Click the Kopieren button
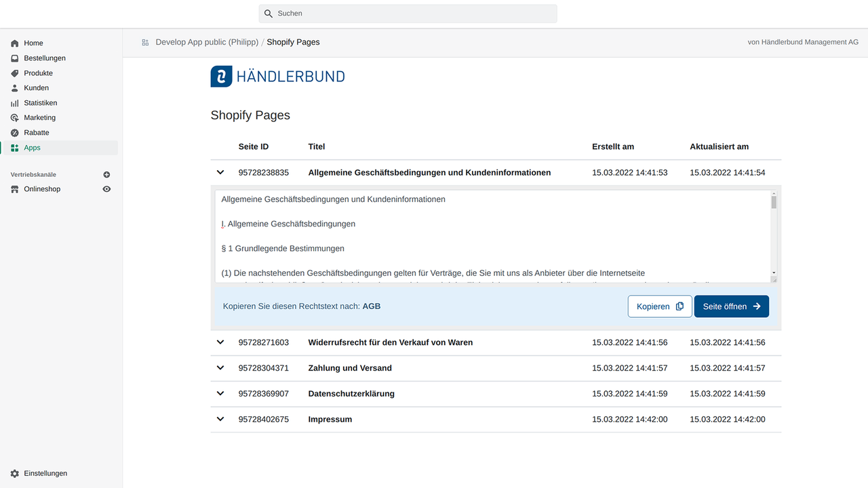This screenshot has height=488, width=868. (660, 306)
